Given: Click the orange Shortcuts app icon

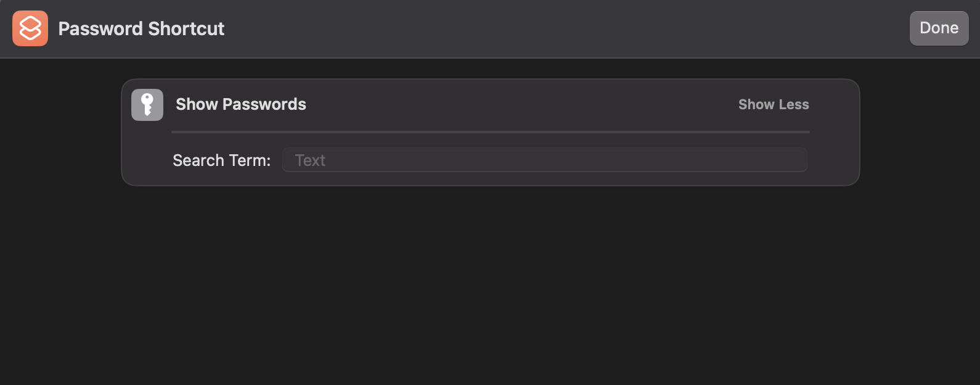Looking at the screenshot, I should [x=30, y=28].
